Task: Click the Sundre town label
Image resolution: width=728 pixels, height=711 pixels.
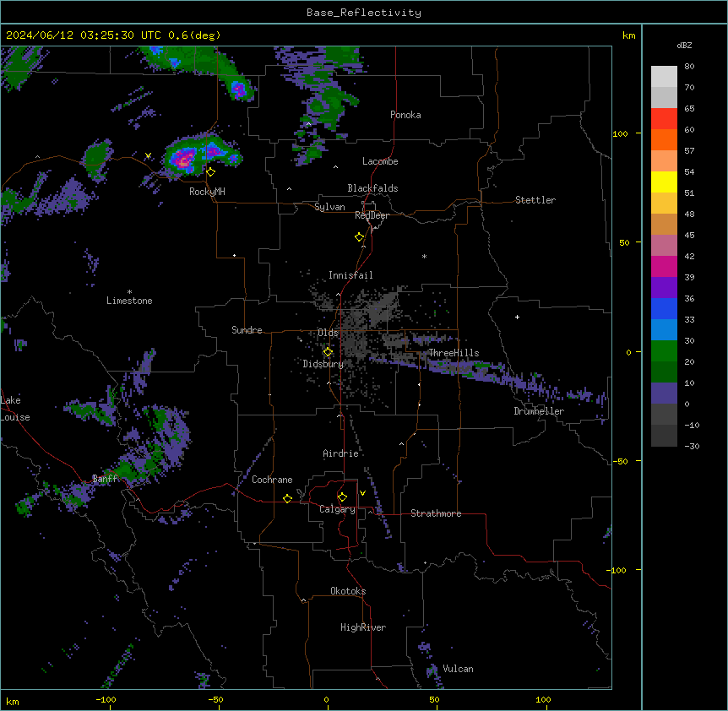Action: (x=247, y=330)
